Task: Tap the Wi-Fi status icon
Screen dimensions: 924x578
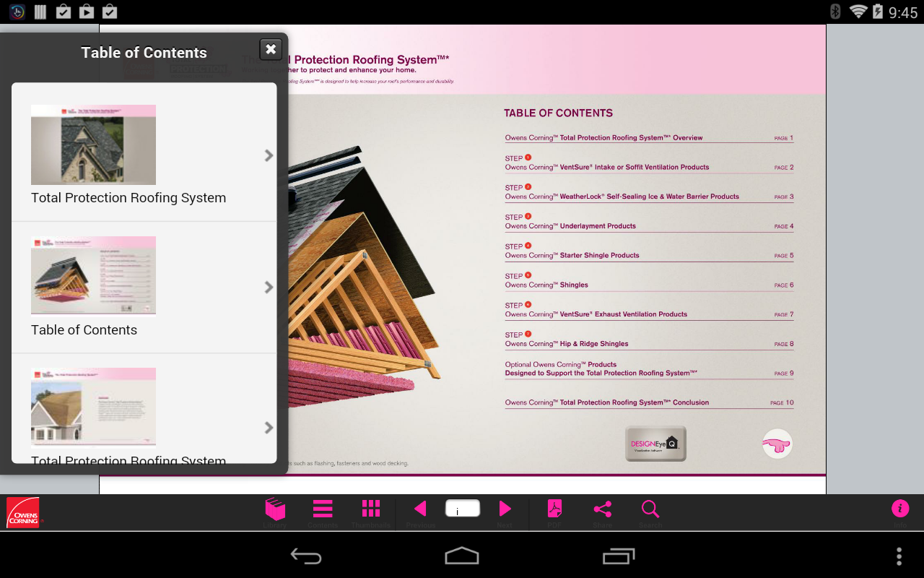Action: pyautogui.click(x=858, y=12)
